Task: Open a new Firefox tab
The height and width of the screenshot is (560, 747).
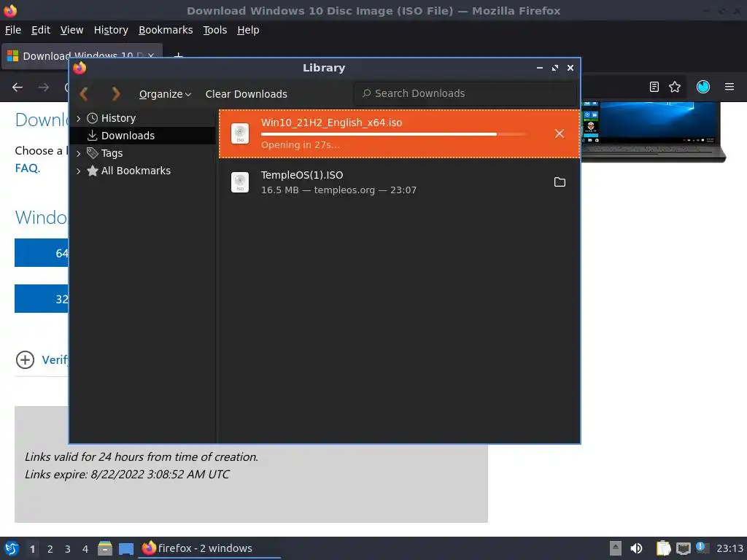Action: [x=178, y=55]
